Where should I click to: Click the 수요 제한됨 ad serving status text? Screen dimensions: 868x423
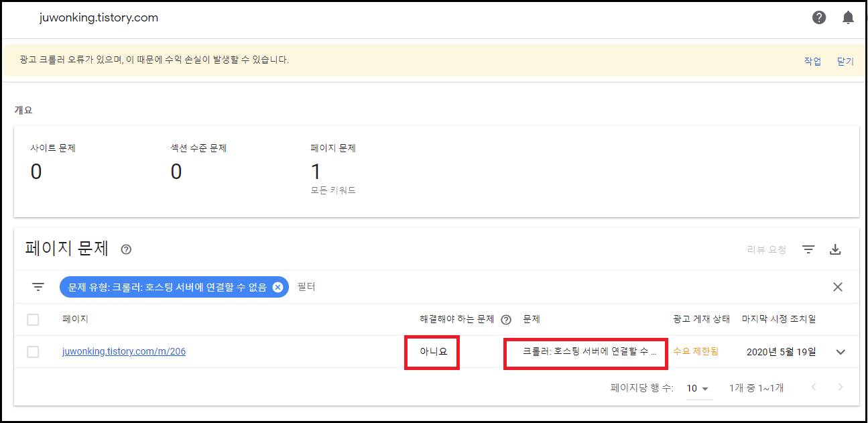click(696, 351)
